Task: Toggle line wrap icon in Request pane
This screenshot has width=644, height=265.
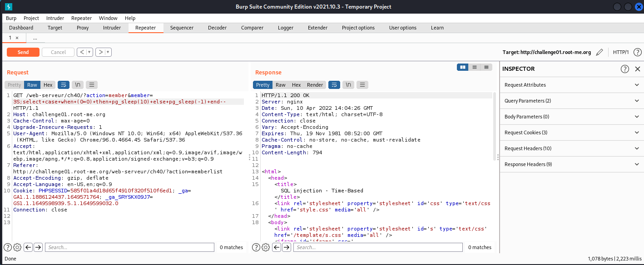Action: (x=64, y=85)
